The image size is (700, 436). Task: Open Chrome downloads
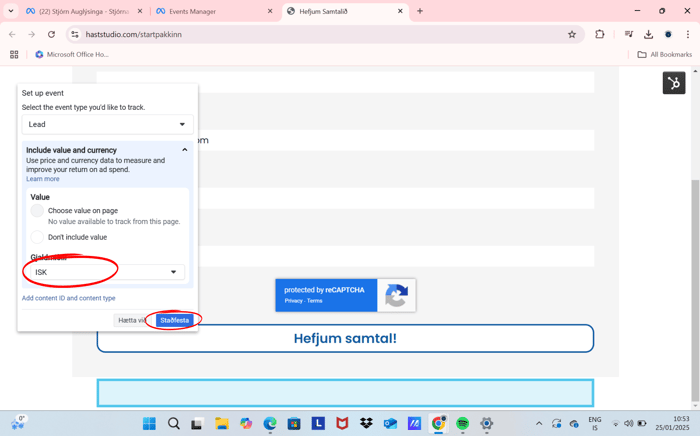pos(648,34)
